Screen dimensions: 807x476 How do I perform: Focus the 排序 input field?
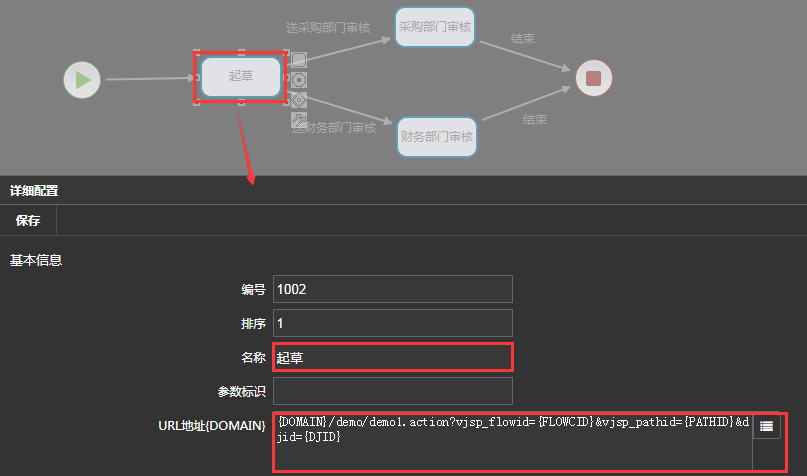392,323
